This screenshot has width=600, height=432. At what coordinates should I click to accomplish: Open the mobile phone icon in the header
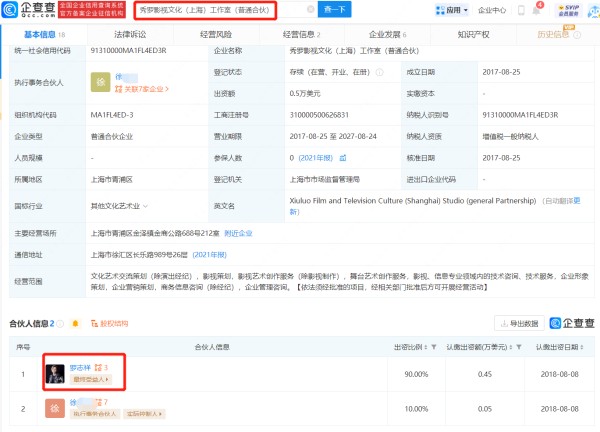point(521,10)
